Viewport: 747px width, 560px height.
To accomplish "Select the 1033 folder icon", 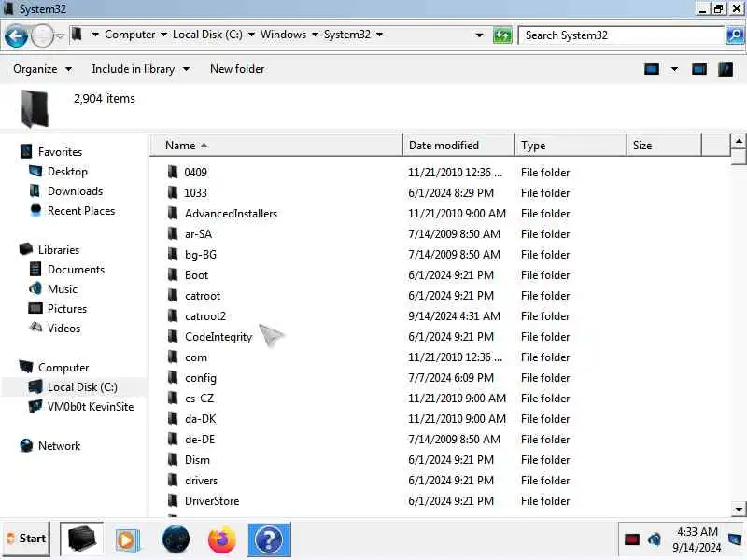I will pos(173,192).
